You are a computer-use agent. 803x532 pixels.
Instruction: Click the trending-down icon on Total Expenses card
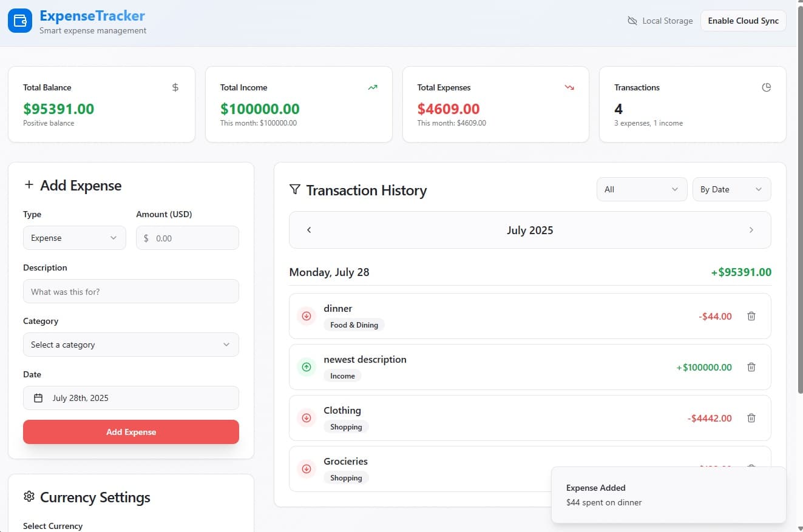click(569, 87)
